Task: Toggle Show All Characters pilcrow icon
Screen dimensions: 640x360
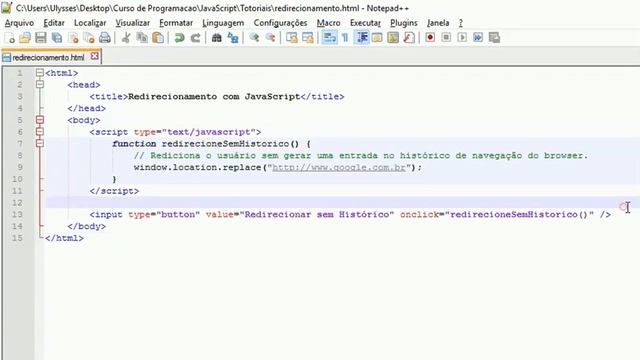Action: coord(345,38)
